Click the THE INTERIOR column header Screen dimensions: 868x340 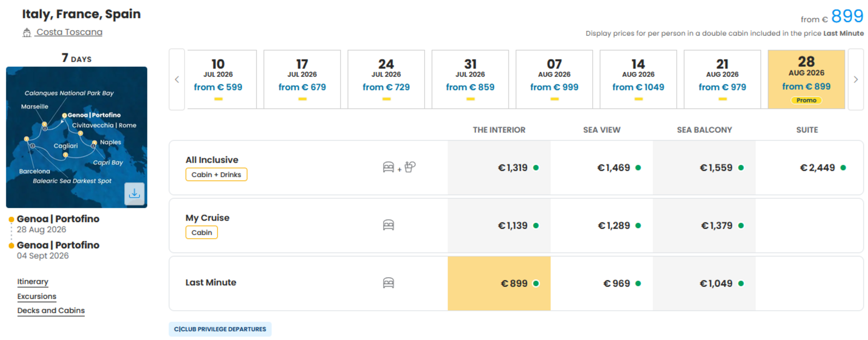point(499,130)
